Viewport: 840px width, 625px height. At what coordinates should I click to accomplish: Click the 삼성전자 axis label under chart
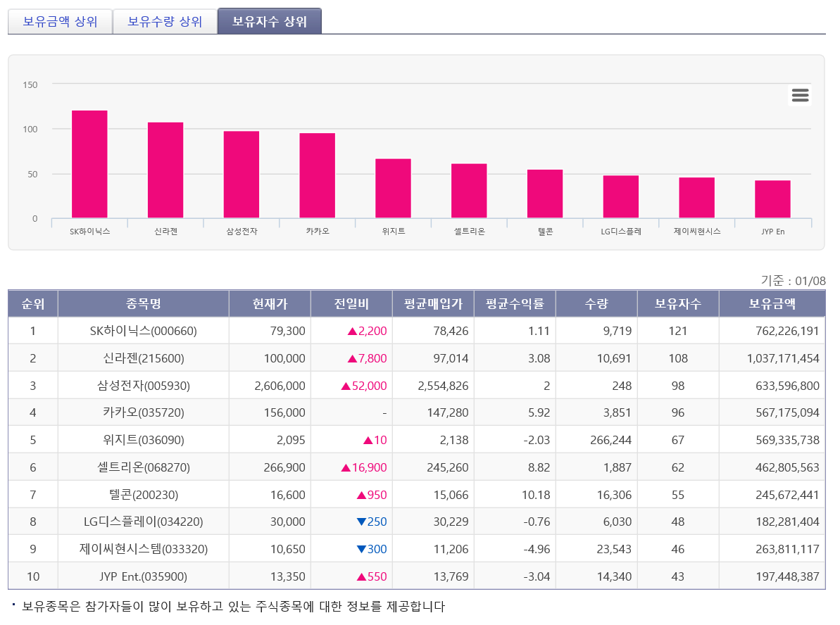click(242, 232)
